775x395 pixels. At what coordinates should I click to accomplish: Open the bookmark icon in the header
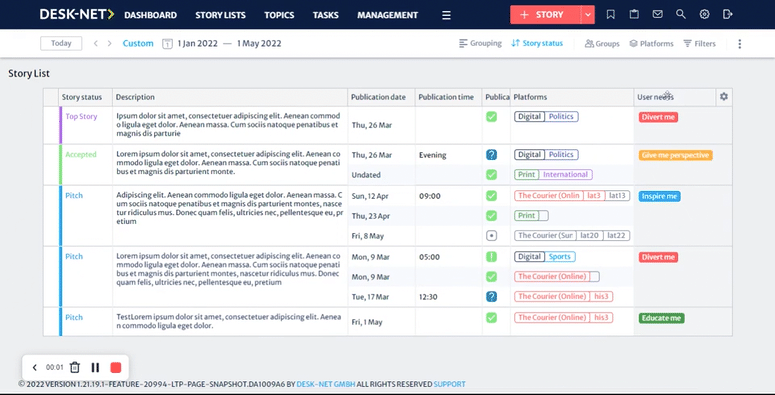tap(610, 15)
